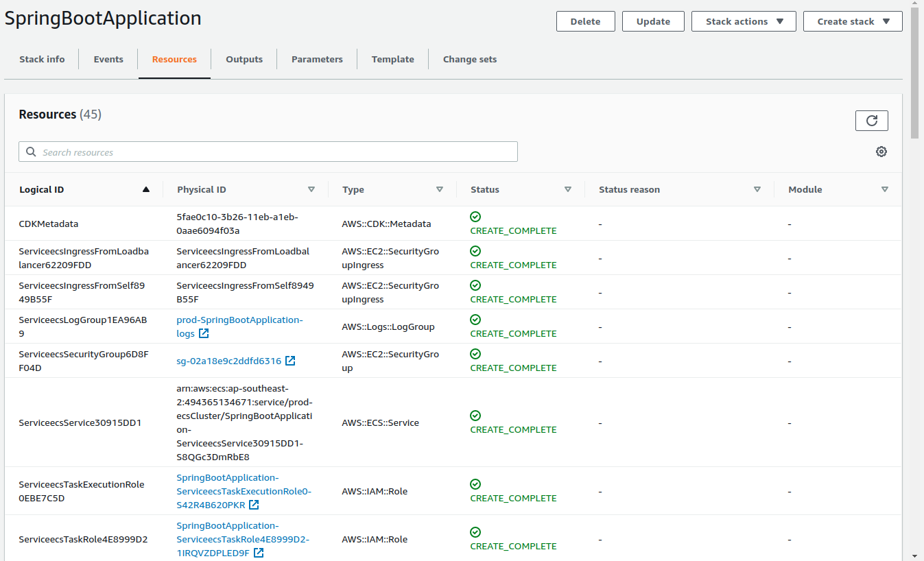Viewport: 924px width, 561px height.
Task: Open external link icon for ServiceecsTaskExecutionRole0
Action: tap(254, 505)
